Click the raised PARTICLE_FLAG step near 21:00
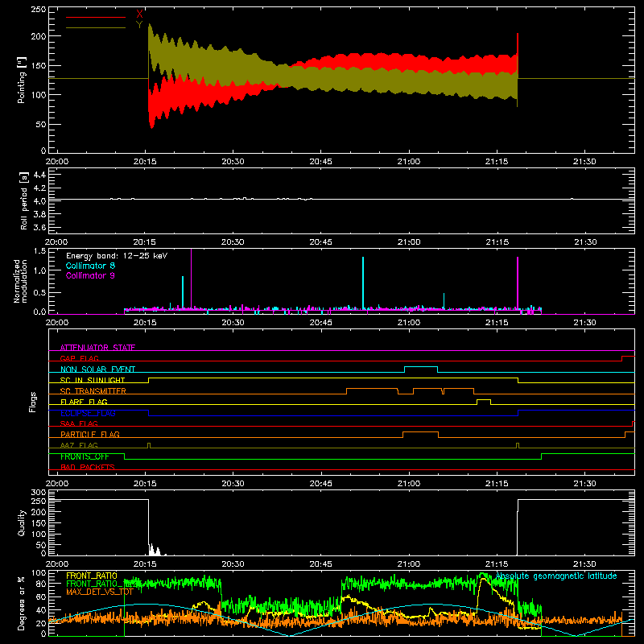The image size is (644, 644). click(x=420, y=432)
